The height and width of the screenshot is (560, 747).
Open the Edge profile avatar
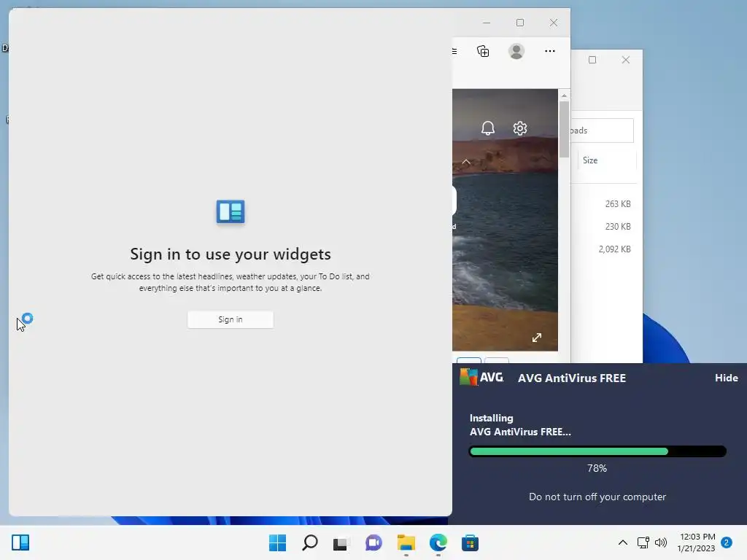tap(516, 51)
